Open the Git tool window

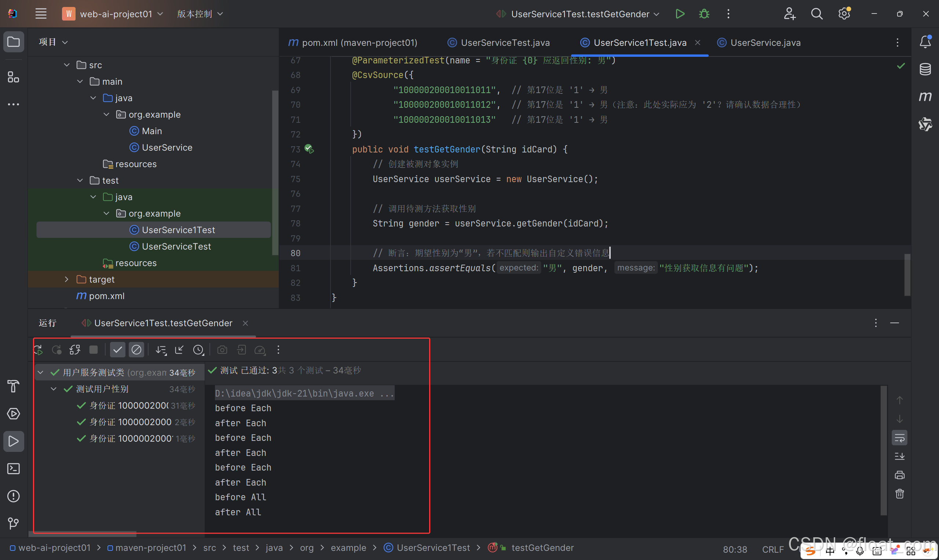[14, 523]
